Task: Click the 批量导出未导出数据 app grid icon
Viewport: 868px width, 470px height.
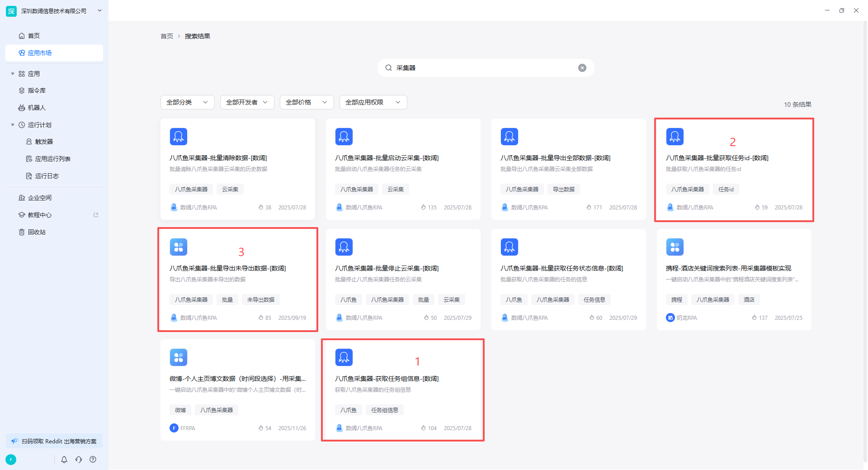Action: 179,247
